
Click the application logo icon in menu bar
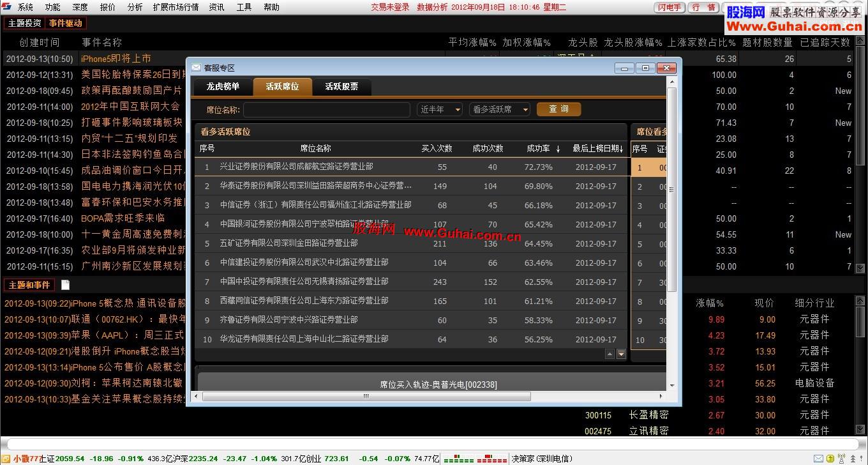click(6, 7)
